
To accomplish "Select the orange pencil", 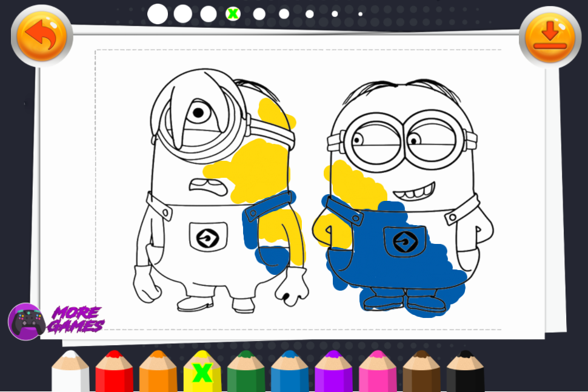I will pos(158,372).
